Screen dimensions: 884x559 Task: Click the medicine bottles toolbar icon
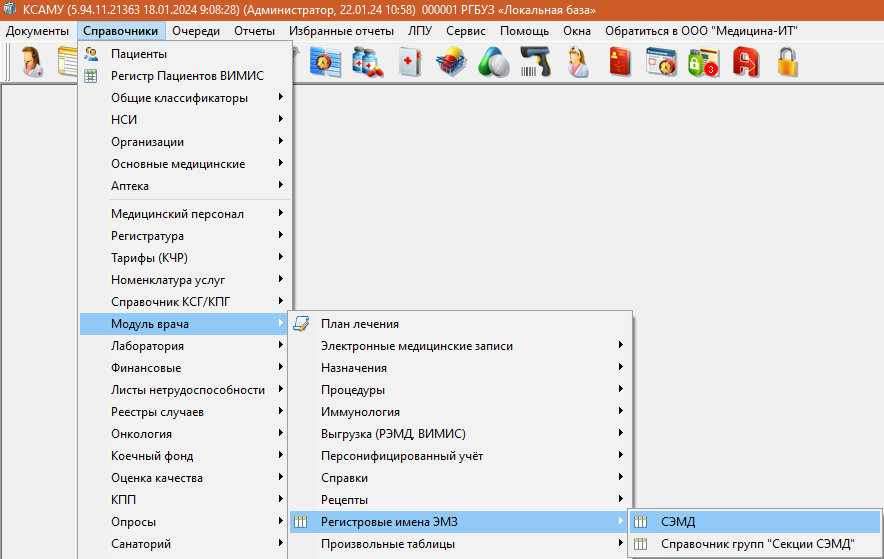(367, 64)
